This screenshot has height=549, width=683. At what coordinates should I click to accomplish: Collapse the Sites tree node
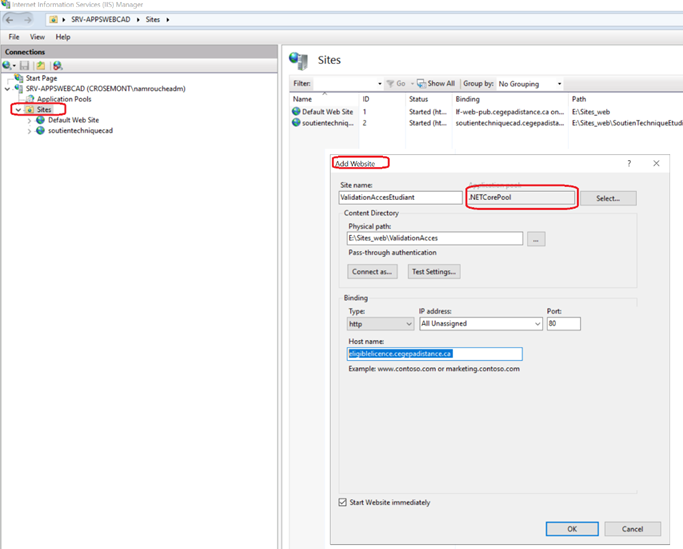18,110
